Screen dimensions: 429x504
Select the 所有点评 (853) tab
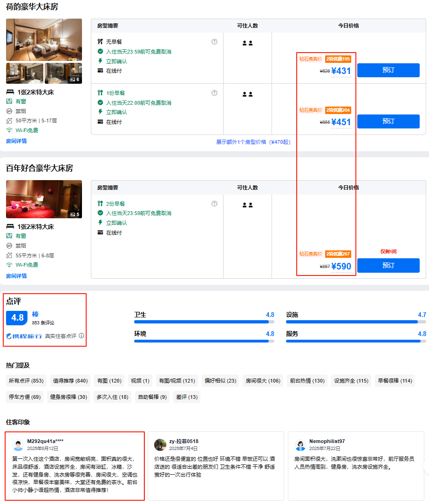[26, 381]
